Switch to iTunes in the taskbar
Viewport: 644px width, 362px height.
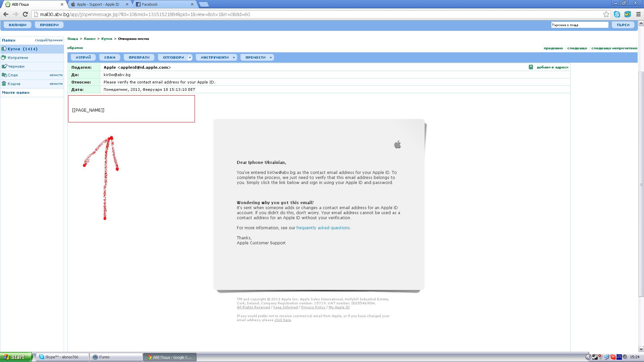click(x=116, y=357)
